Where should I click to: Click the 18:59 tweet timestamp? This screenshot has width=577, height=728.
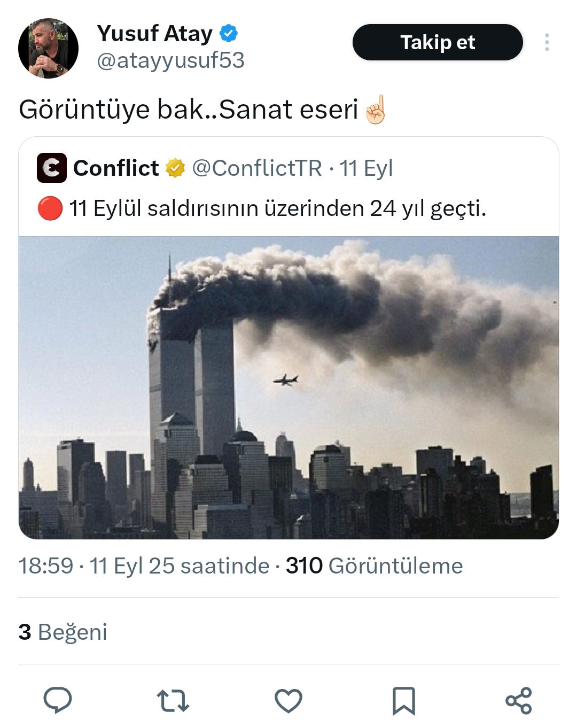pyautogui.click(x=46, y=566)
